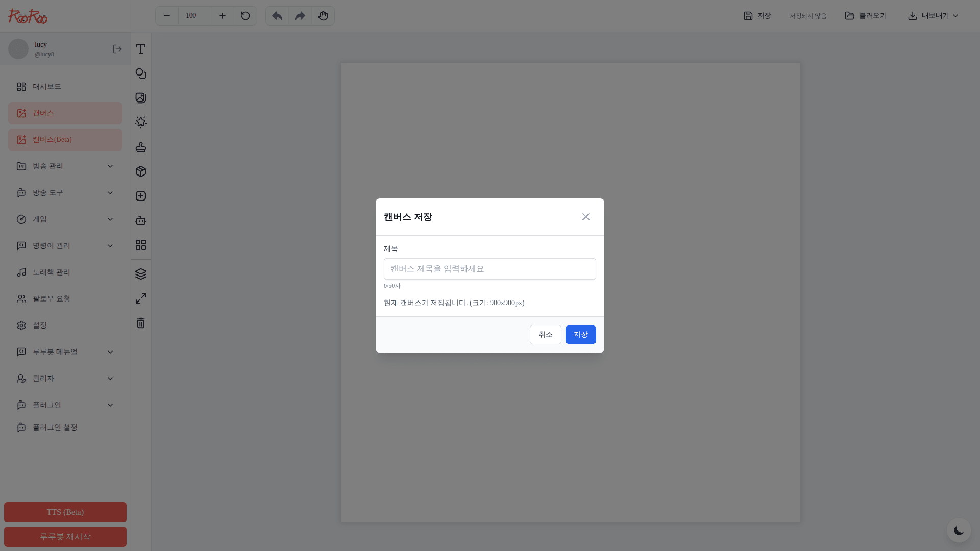Click the stamp tool icon
Viewport: 980px width, 551px height.
click(141, 147)
